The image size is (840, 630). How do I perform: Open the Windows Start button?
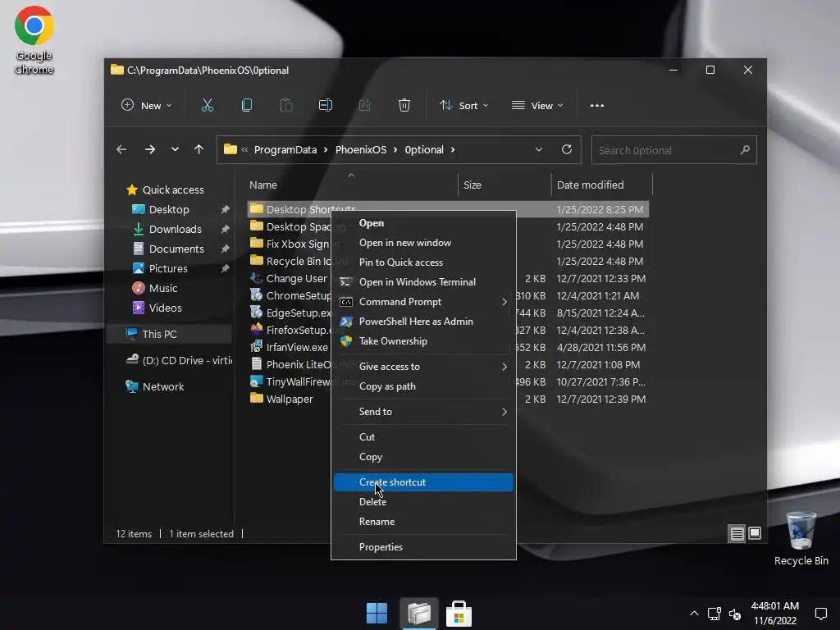coord(377,614)
